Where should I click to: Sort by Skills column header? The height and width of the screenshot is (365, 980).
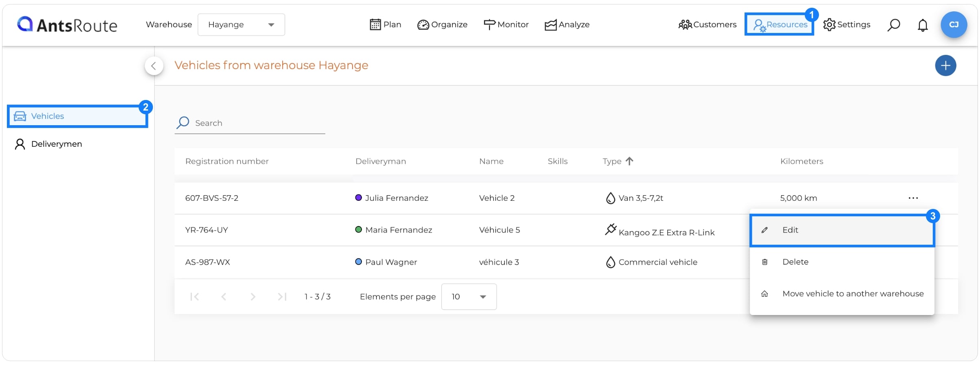click(558, 161)
